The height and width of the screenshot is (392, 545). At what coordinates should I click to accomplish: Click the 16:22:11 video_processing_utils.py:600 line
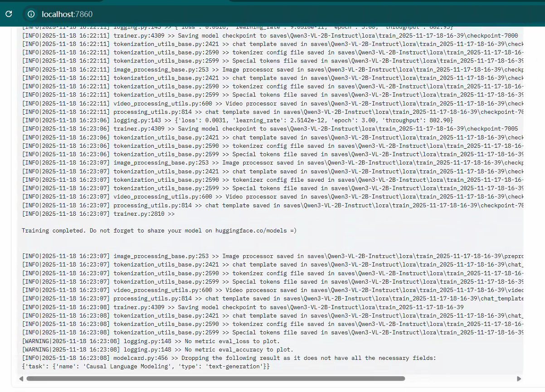pyautogui.click(x=272, y=103)
